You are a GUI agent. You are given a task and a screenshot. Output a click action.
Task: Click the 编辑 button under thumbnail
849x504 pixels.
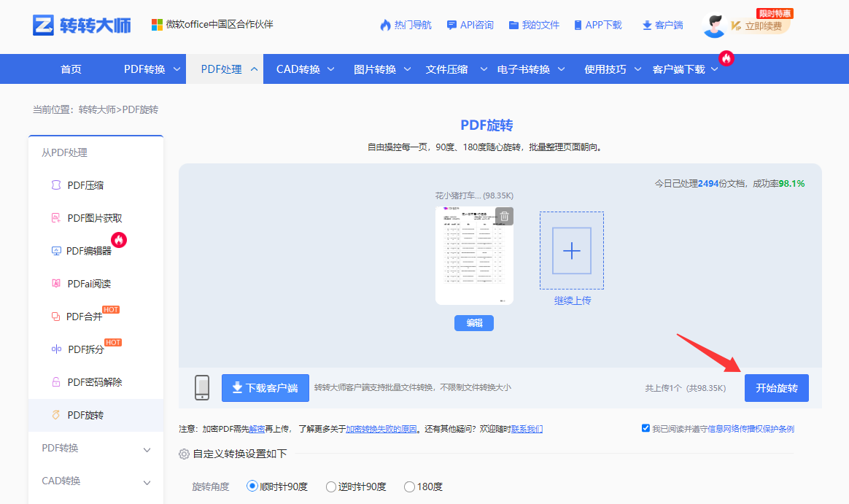pyautogui.click(x=474, y=323)
